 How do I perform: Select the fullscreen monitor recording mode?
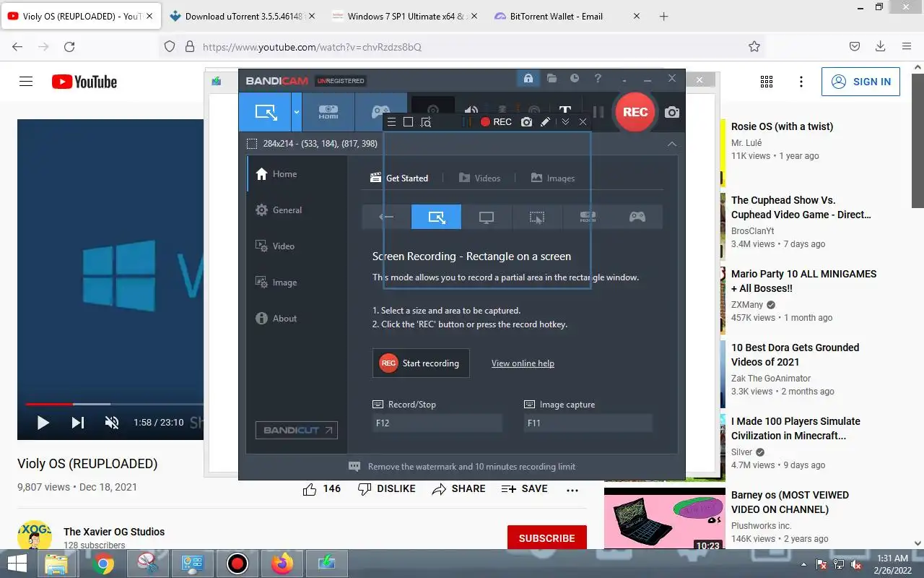[487, 217]
